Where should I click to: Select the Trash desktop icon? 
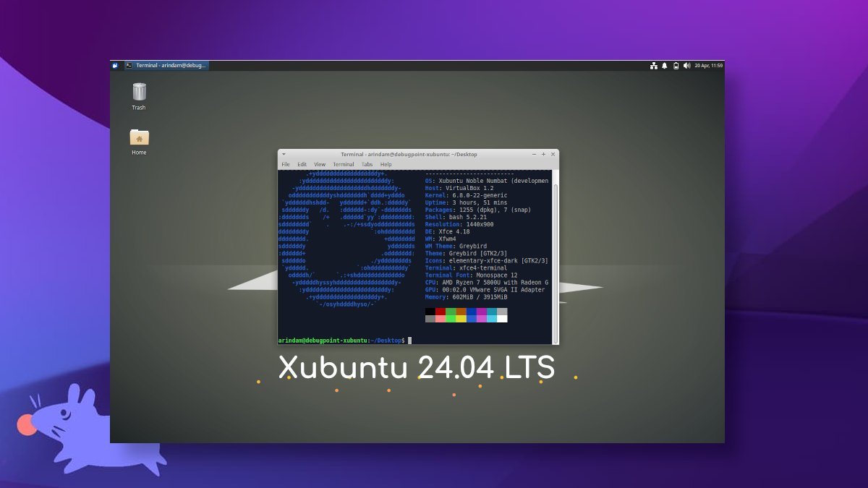139,96
